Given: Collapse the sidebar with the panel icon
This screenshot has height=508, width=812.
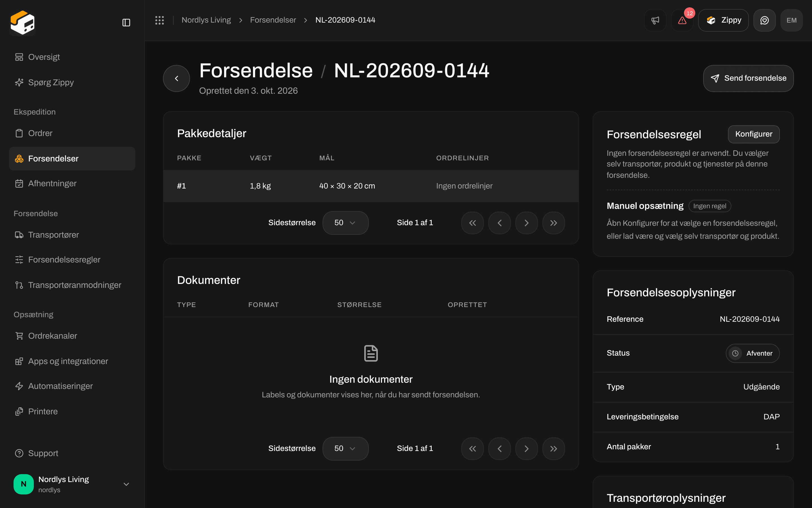Looking at the screenshot, I should point(126,23).
